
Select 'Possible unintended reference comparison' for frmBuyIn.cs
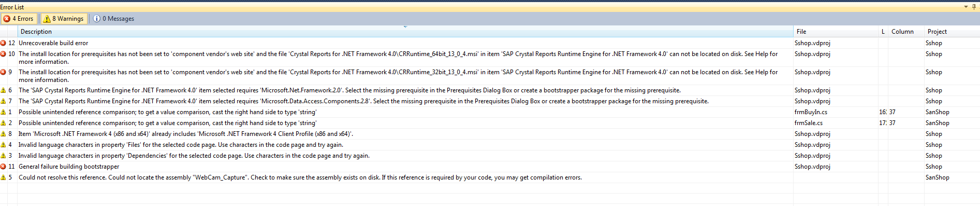pos(168,112)
